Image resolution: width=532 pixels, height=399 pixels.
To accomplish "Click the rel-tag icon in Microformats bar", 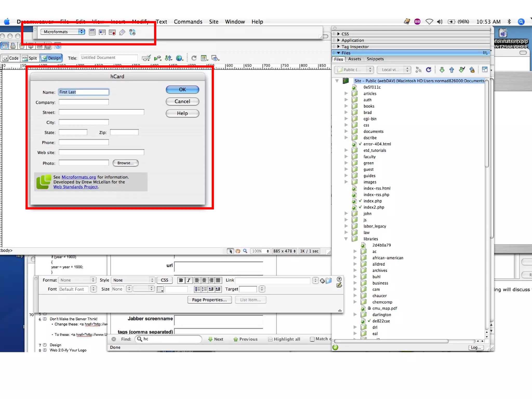I will coord(122,32).
